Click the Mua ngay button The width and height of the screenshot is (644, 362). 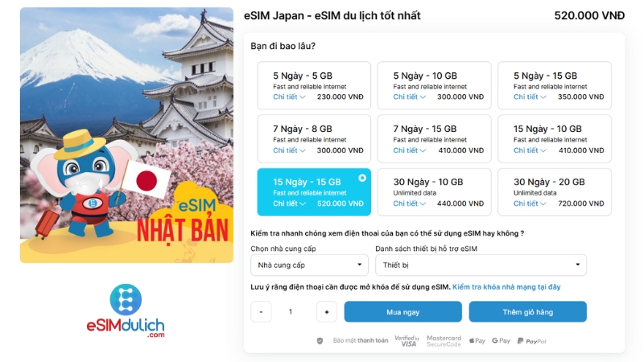click(x=403, y=312)
